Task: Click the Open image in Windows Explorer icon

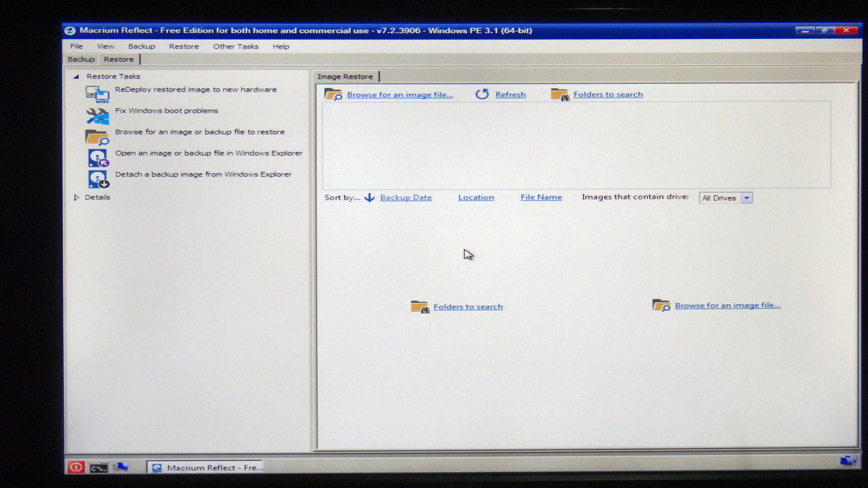Action: [x=98, y=158]
